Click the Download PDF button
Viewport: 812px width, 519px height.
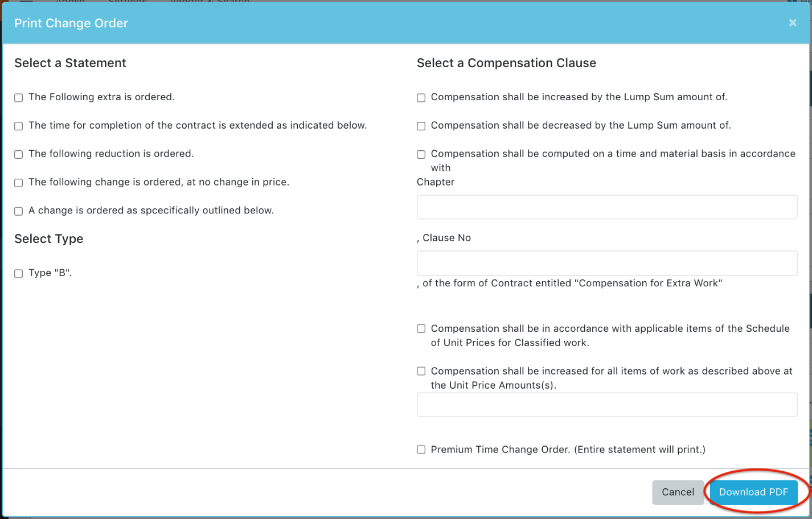[x=753, y=492]
